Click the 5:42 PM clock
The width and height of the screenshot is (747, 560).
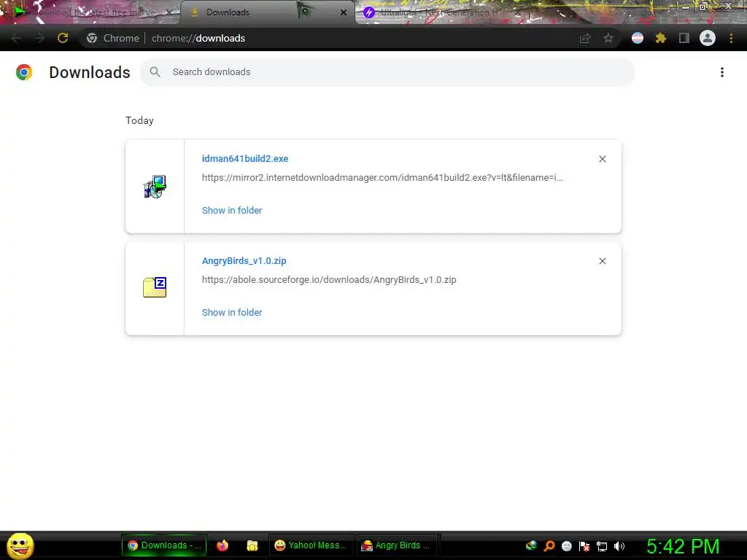click(x=683, y=546)
